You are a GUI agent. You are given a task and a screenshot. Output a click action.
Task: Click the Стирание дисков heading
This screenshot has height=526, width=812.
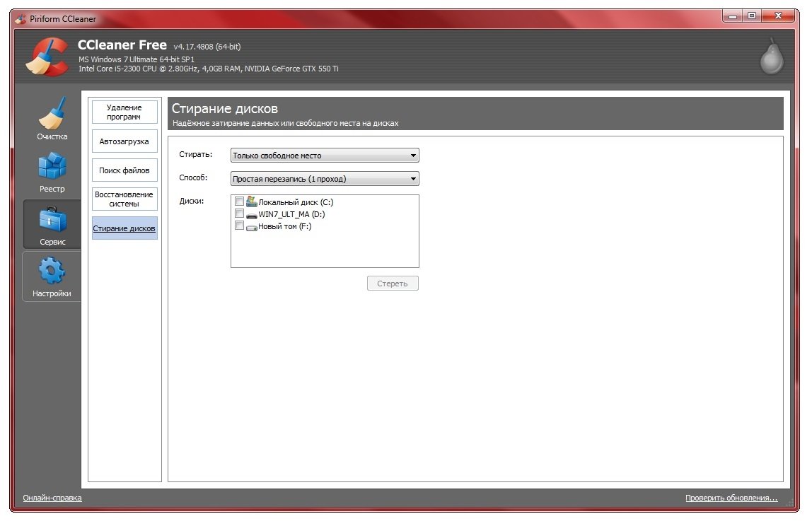pyautogui.click(x=225, y=108)
